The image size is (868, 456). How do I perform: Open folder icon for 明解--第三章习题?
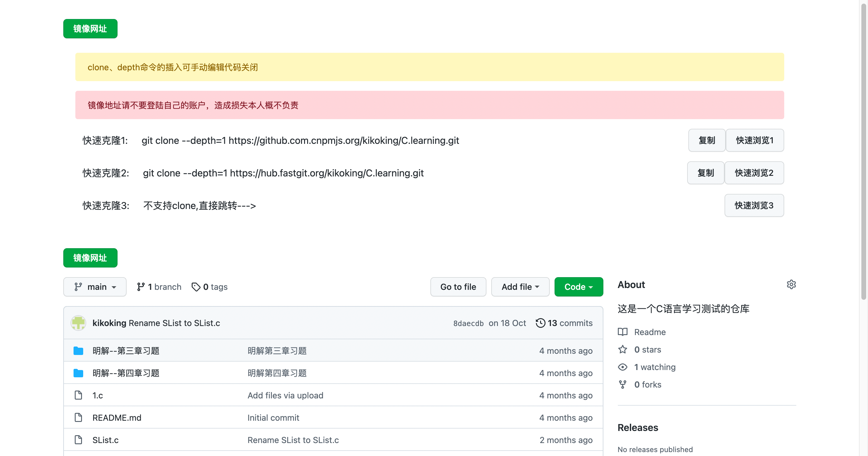coord(78,351)
